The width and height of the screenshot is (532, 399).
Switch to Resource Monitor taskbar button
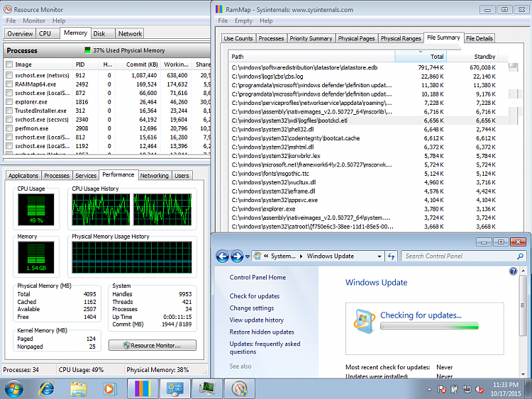(x=240, y=388)
